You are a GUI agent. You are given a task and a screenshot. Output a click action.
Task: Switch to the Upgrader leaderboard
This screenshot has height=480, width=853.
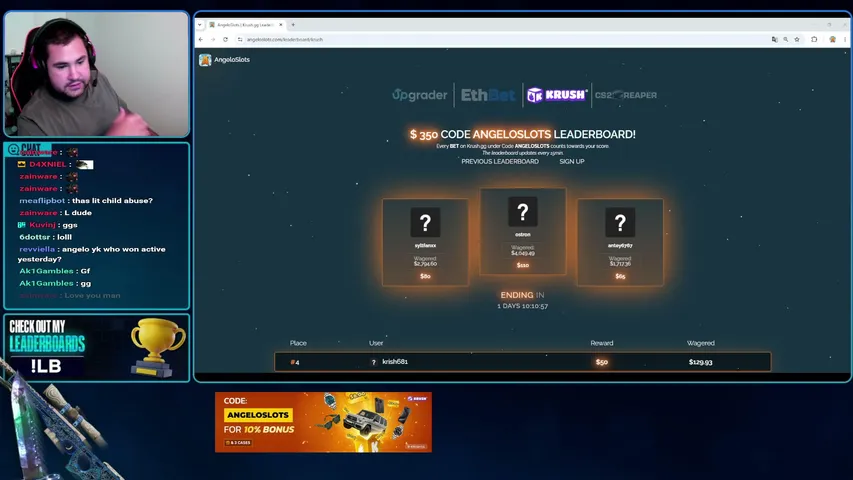[x=419, y=95]
